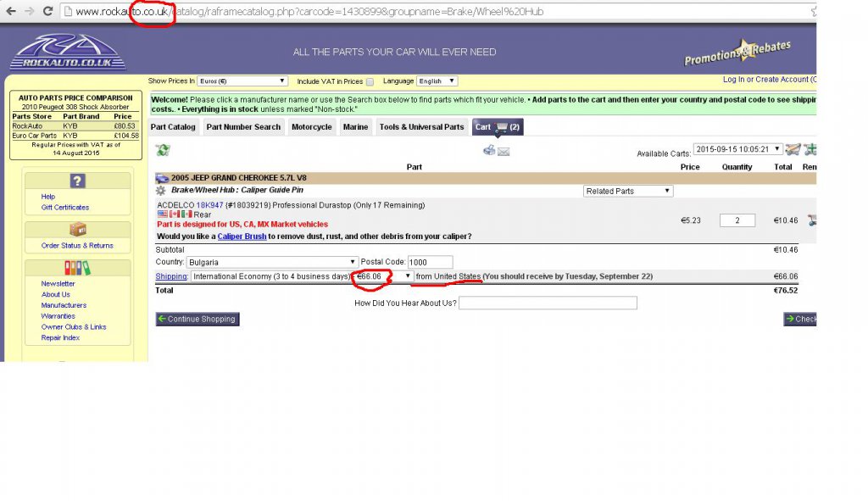Open the Cart (2) tab
The image size is (868, 501).
[498, 127]
